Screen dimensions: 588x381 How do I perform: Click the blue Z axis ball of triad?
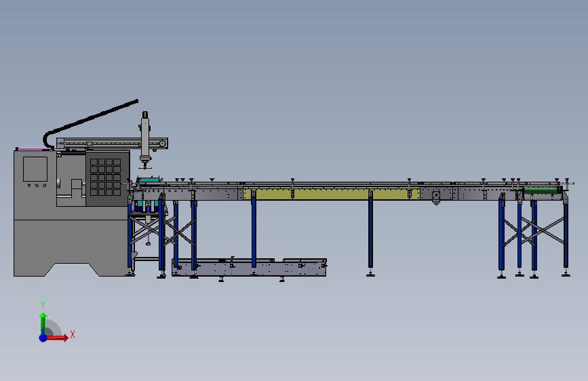(43, 338)
